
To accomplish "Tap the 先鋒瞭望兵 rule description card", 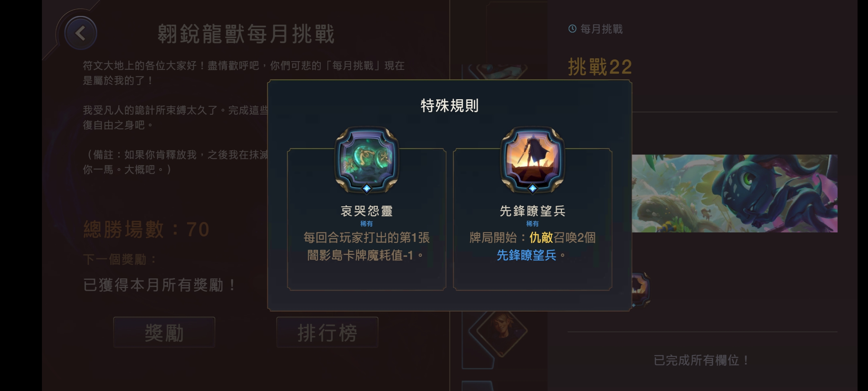I will [532, 219].
